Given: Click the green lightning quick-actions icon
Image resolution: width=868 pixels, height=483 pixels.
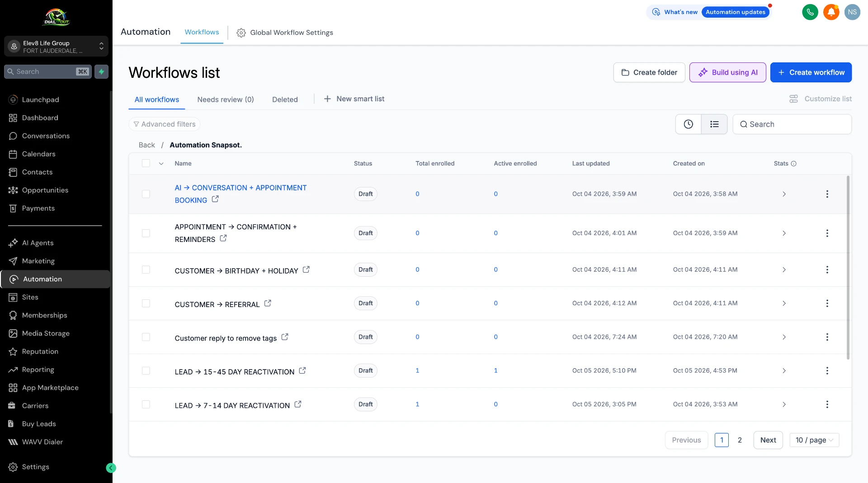Looking at the screenshot, I should (101, 71).
